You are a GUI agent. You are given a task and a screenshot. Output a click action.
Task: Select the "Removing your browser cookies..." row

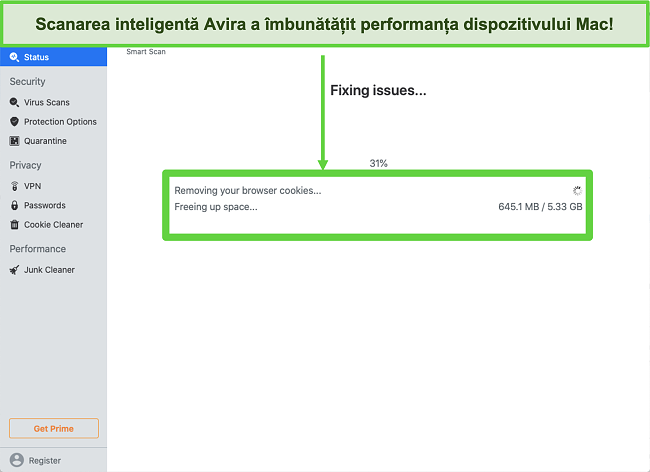pos(248,190)
